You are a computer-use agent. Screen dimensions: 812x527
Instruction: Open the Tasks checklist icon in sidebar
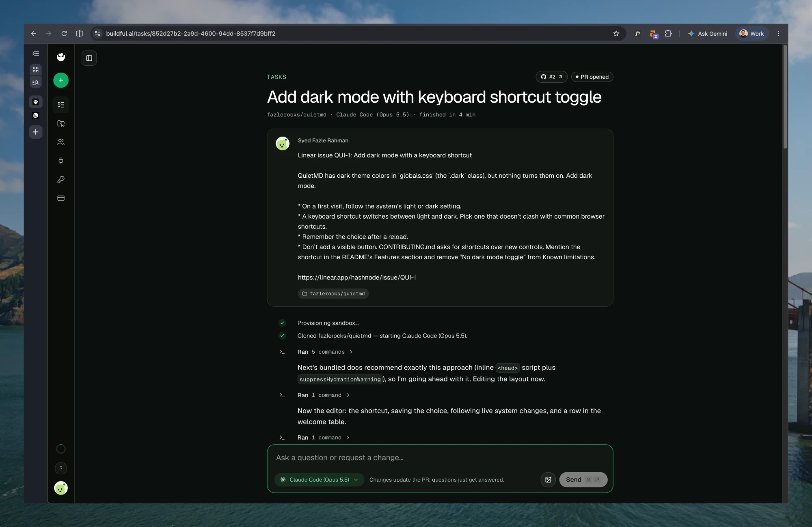coord(61,105)
